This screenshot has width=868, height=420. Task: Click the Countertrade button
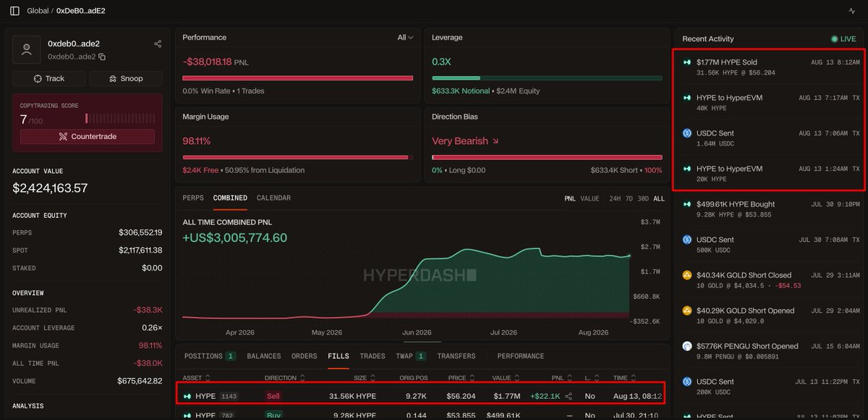(x=88, y=136)
